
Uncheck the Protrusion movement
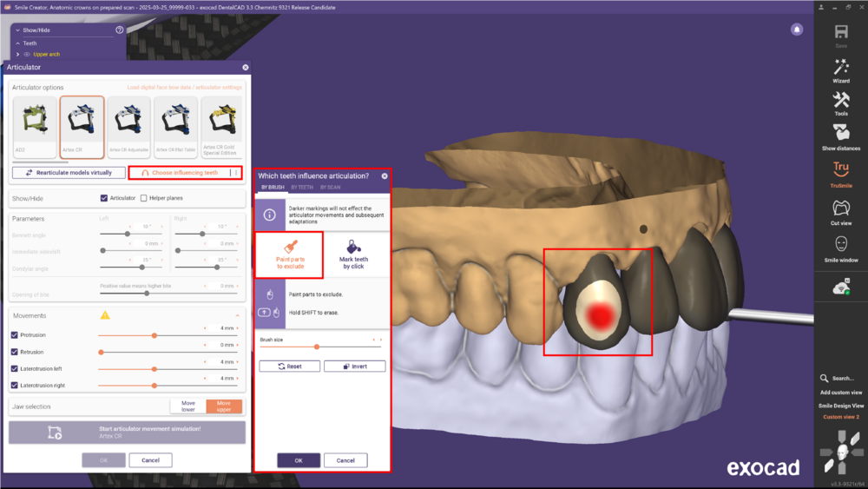15,335
